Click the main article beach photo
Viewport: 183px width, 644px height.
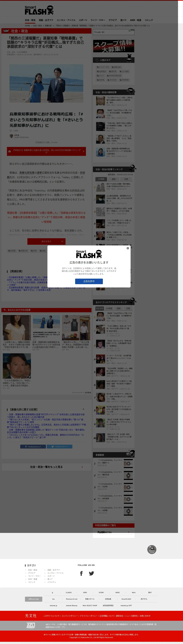46,83
